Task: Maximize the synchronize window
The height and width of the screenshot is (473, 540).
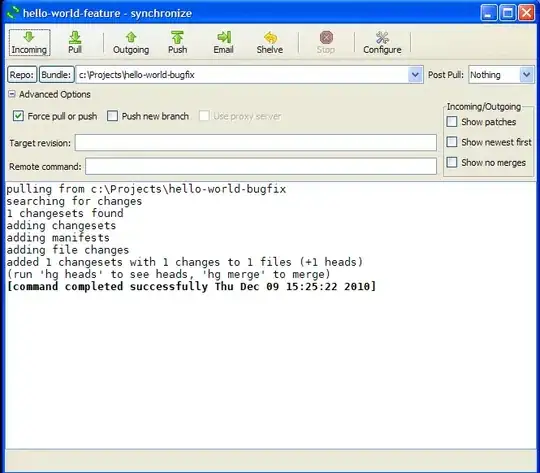Action: coord(508,13)
